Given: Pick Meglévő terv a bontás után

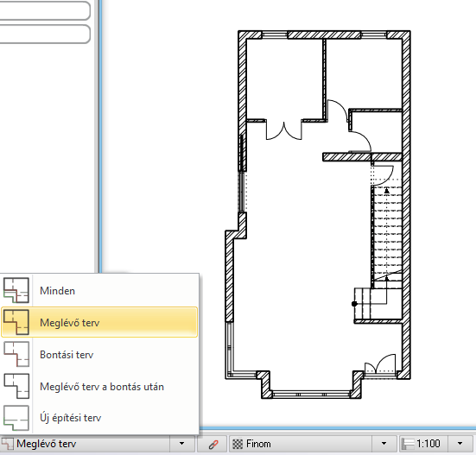Looking at the screenshot, I should point(99,387).
